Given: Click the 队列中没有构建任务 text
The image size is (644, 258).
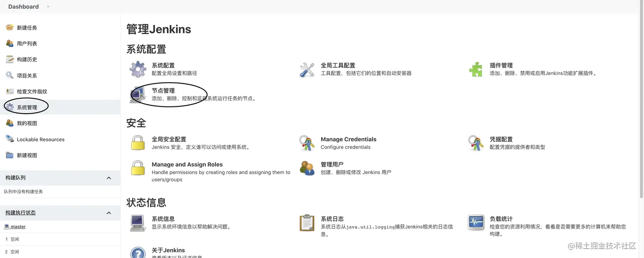Looking at the screenshot, I should tap(23, 192).
